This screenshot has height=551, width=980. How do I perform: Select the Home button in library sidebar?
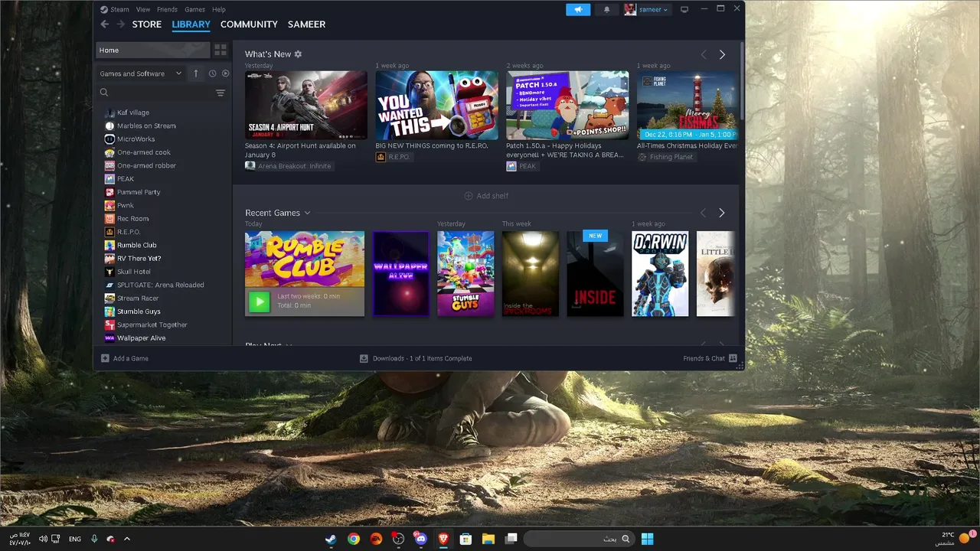coord(152,50)
